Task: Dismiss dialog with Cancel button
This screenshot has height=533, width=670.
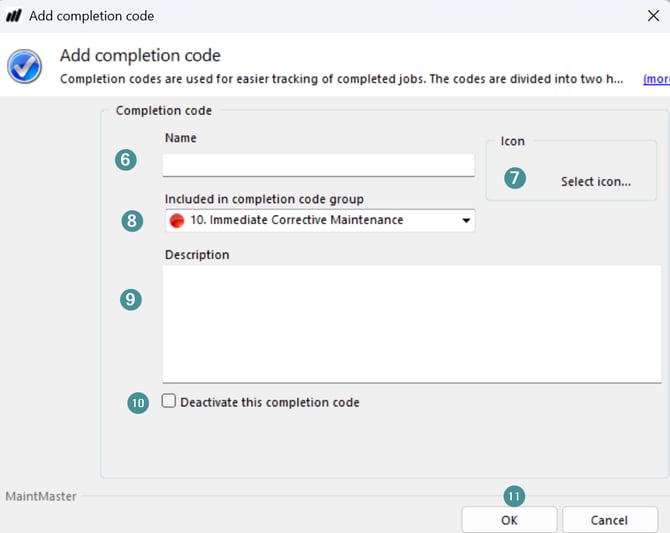Action: tap(609, 520)
